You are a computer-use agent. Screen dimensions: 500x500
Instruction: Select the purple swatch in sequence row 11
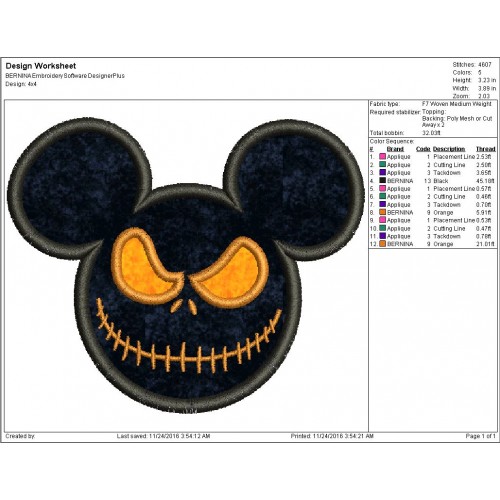click(x=382, y=236)
